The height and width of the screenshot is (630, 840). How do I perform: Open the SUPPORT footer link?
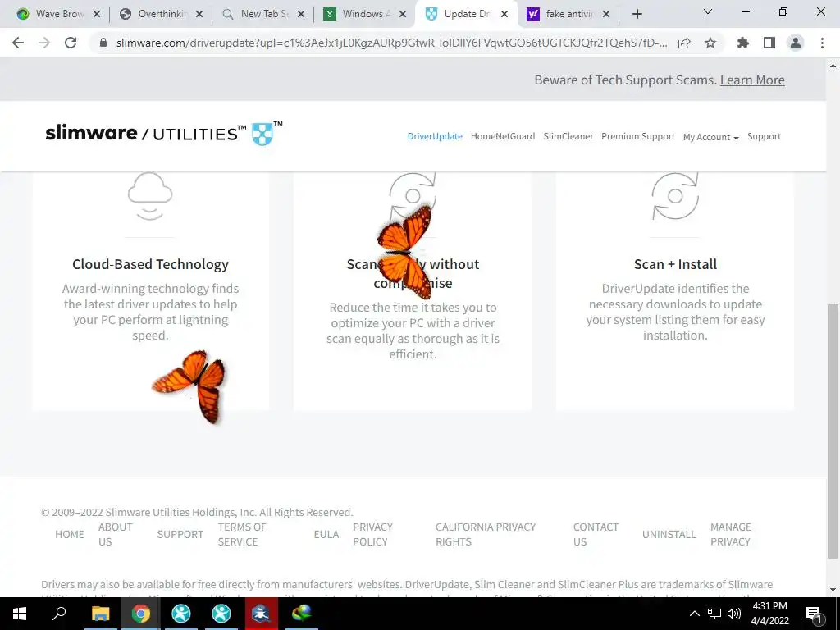[180, 534]
